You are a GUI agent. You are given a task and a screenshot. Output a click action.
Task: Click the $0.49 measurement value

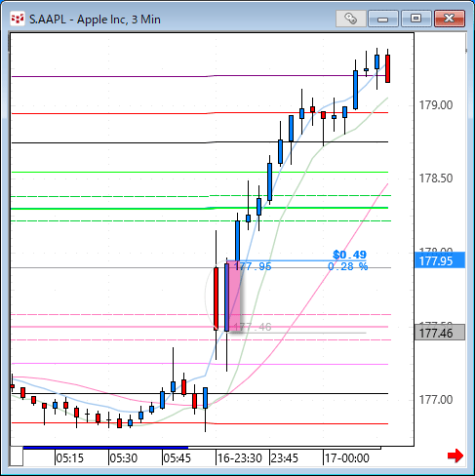click(349, 255)
